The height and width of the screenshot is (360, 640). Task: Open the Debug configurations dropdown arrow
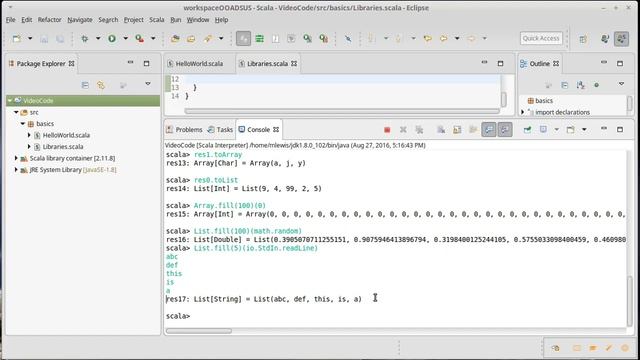pyautogui.click(x=98, y=38)
